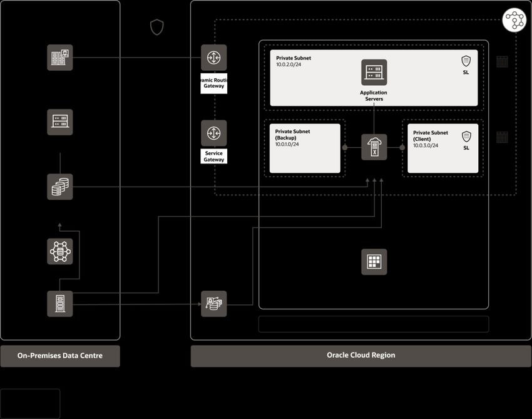
Task: Click the security list shield in Client subnet
Action: [x=466, y=137]
